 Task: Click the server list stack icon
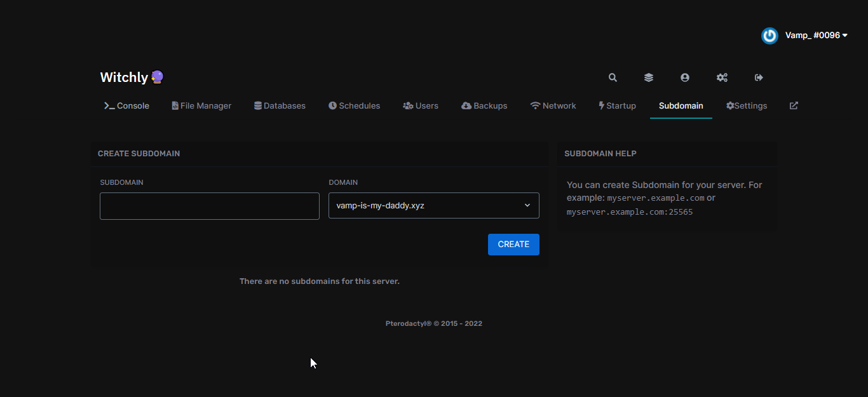point(648,77)
